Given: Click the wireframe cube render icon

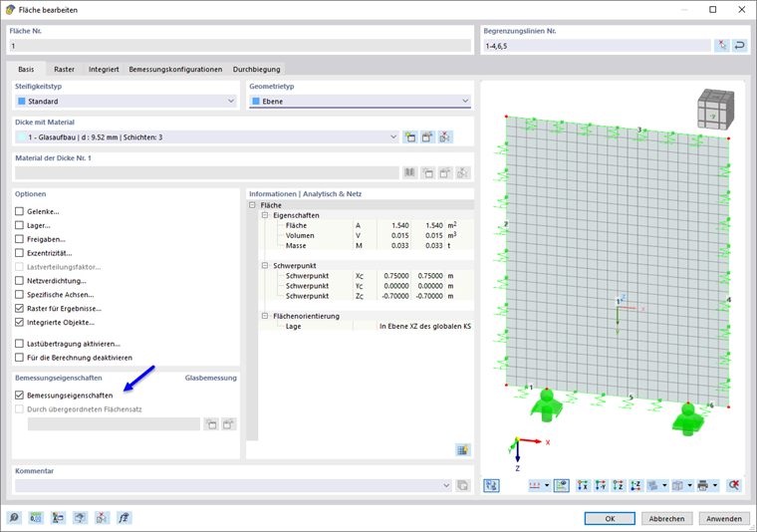Looking at the screenshot, I should tap(678, 485).
